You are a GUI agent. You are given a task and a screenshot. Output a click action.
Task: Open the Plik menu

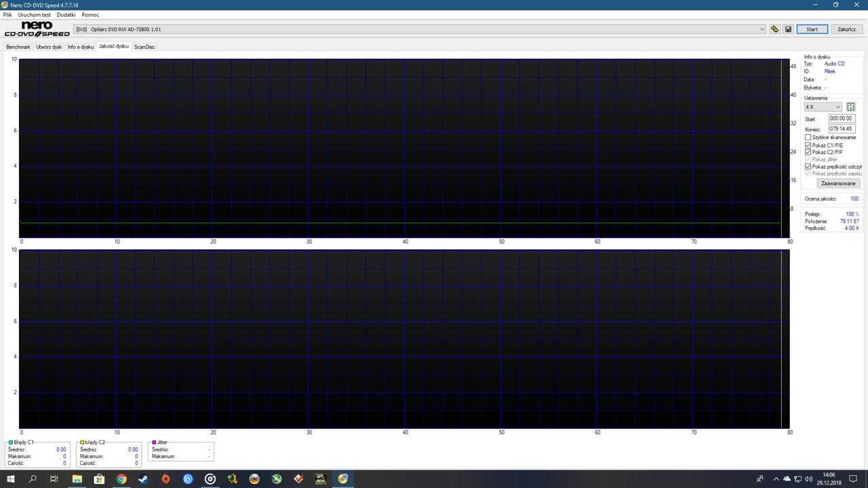[x=7, y=14]
